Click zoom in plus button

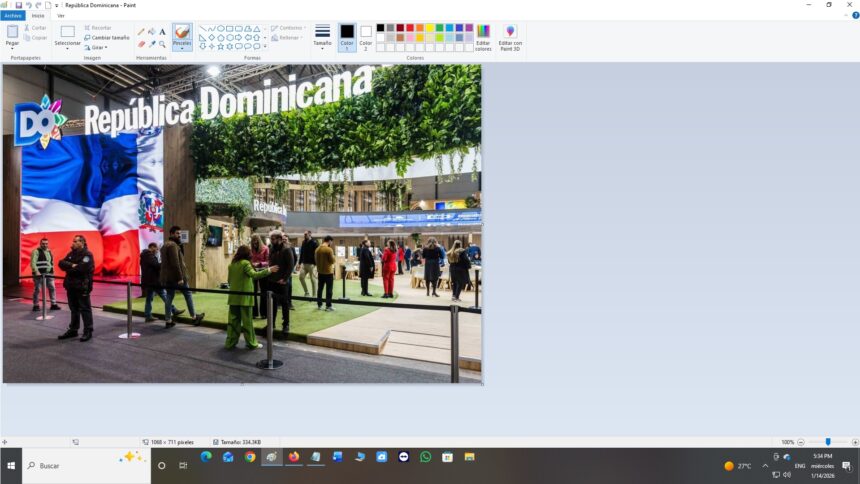coord(855,442)
